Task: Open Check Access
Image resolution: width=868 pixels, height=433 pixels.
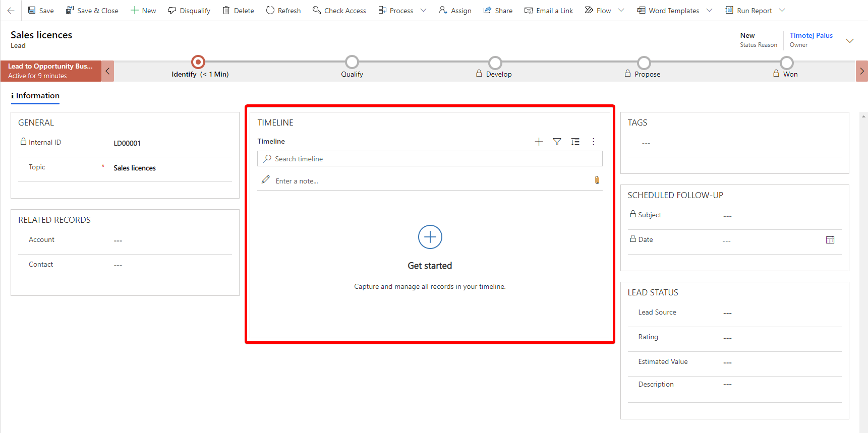Action: pyautogui.click(x=339, y=10)
